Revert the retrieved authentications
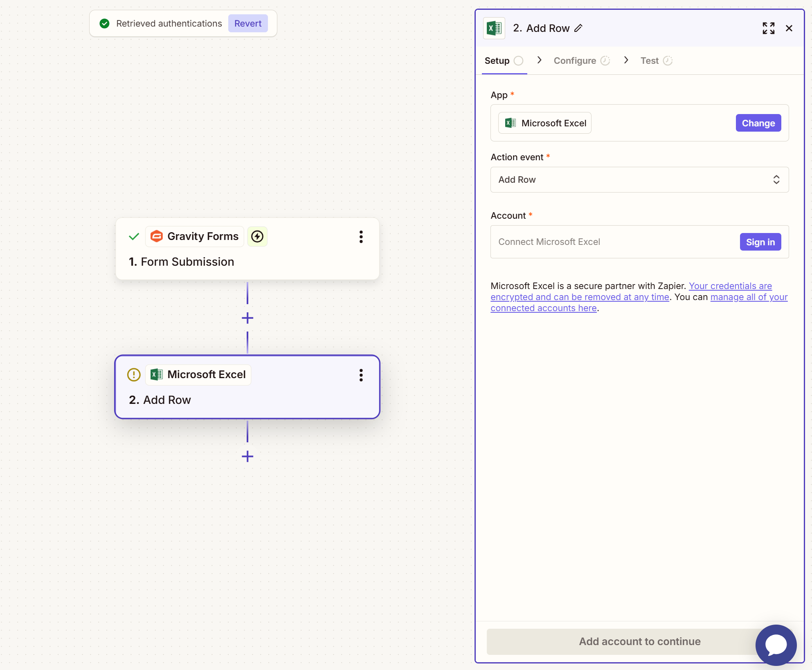Screen dimensions: 812x670 [x=248, y=23]
